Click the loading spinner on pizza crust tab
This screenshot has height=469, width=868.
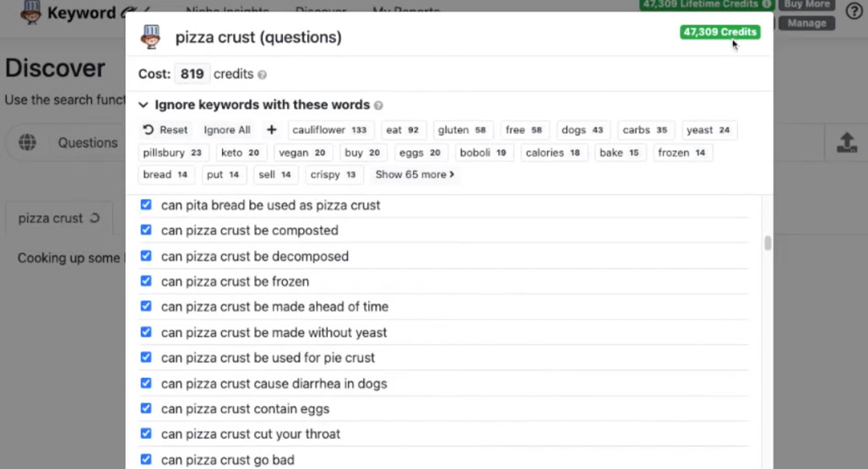[x=95, y=218]
